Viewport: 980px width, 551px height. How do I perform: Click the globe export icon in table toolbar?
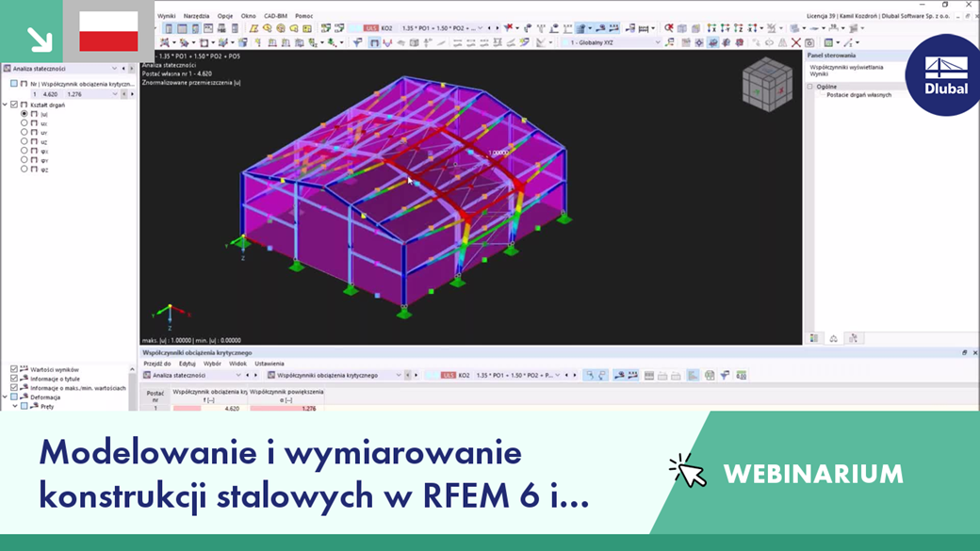click(710, 376)
